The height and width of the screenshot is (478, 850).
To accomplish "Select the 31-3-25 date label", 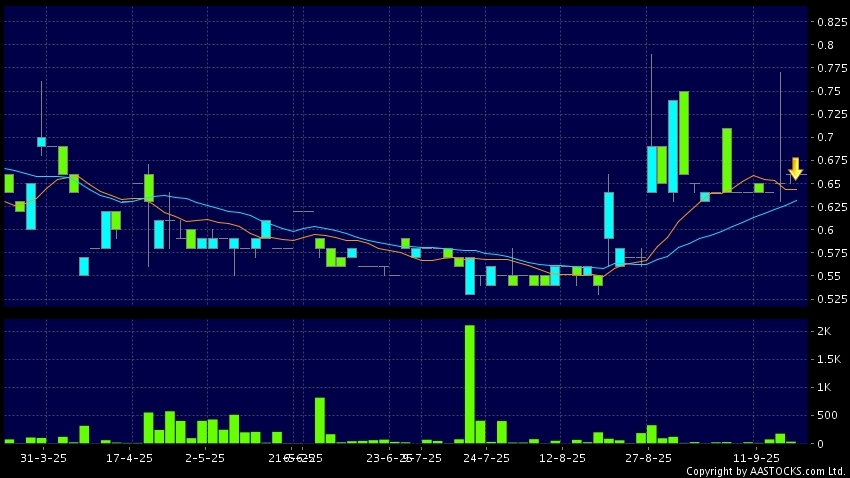I will pyautogui.click(x=44, y=458).
